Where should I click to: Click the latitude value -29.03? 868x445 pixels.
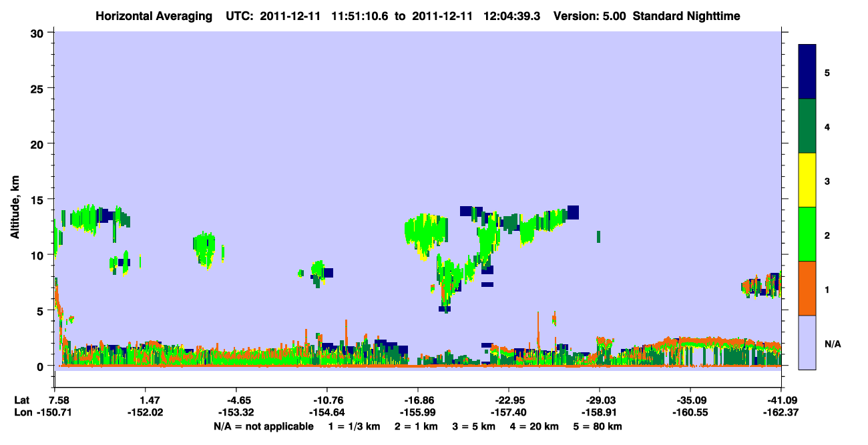600,400
